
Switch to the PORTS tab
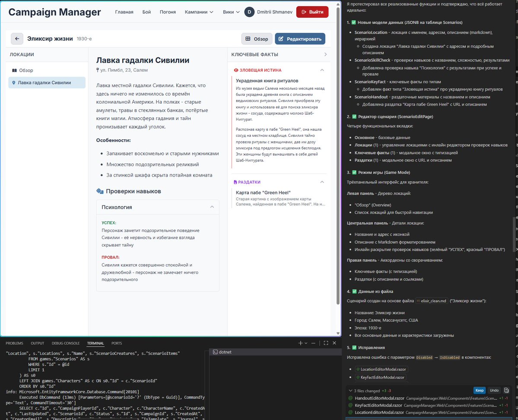[117, 343]
